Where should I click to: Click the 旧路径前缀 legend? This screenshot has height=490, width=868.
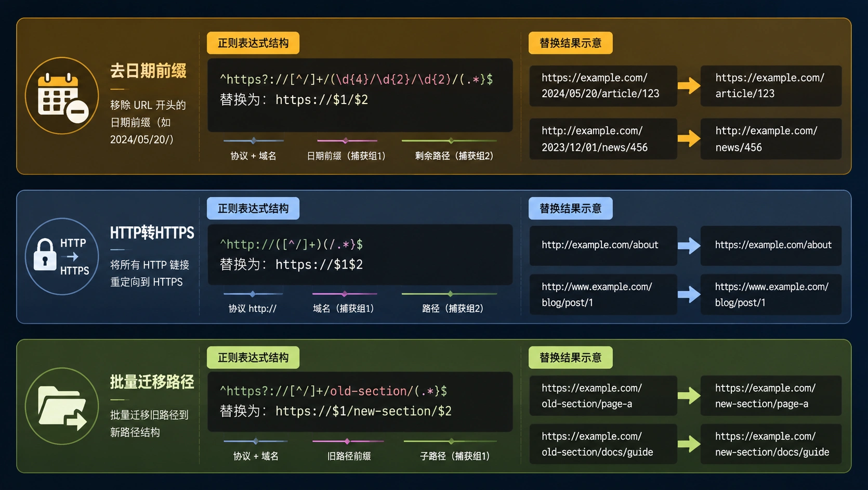click(x=349, y=456)
